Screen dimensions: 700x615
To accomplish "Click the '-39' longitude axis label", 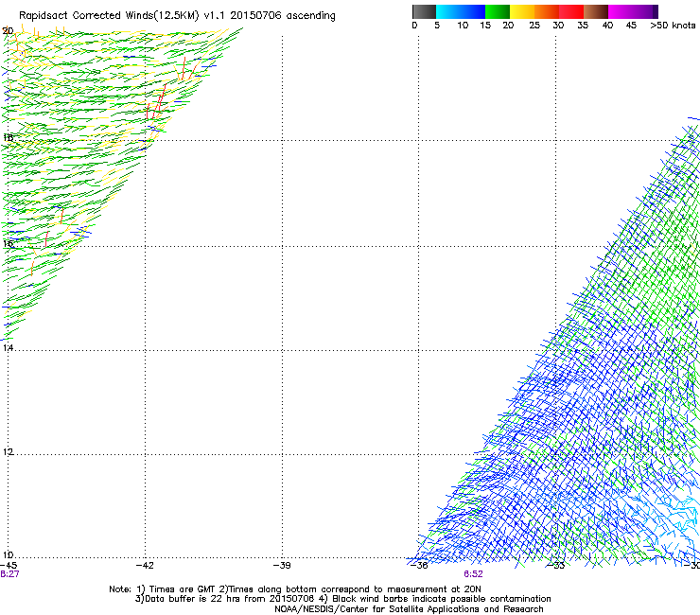I will point(282,565).
